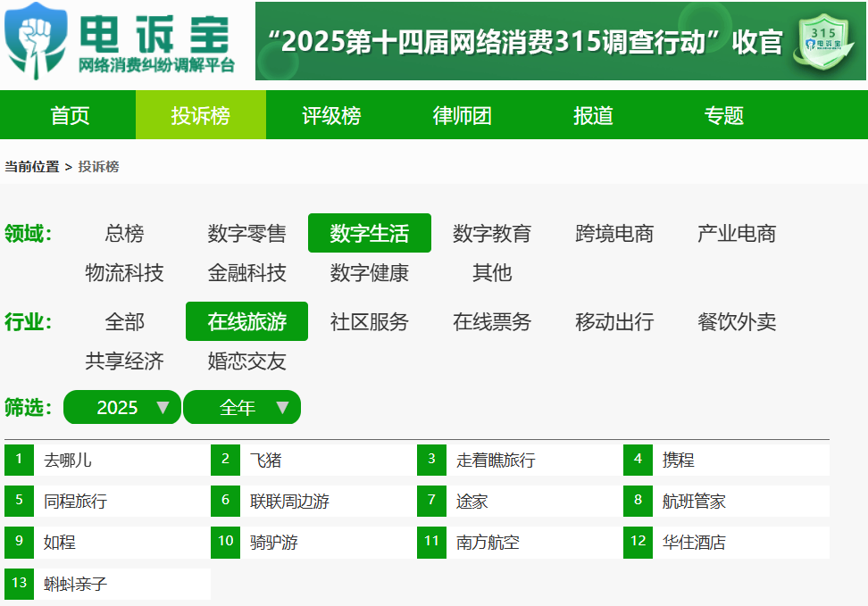Screen dimensions: 868x606
Task: Select 在线票务 industry filter
Action: (492, 322)
